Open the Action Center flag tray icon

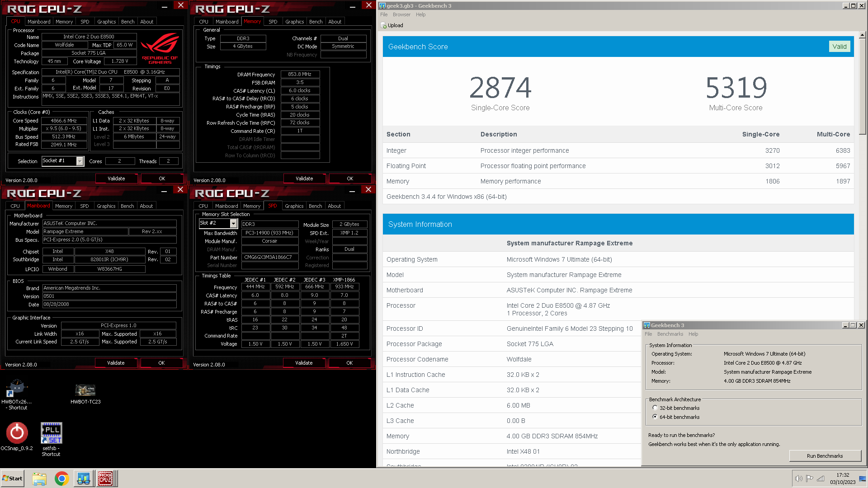click(x=809, y=479)
